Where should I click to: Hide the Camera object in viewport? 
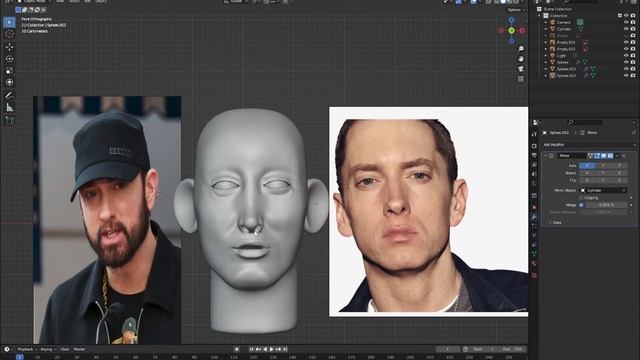626,22
